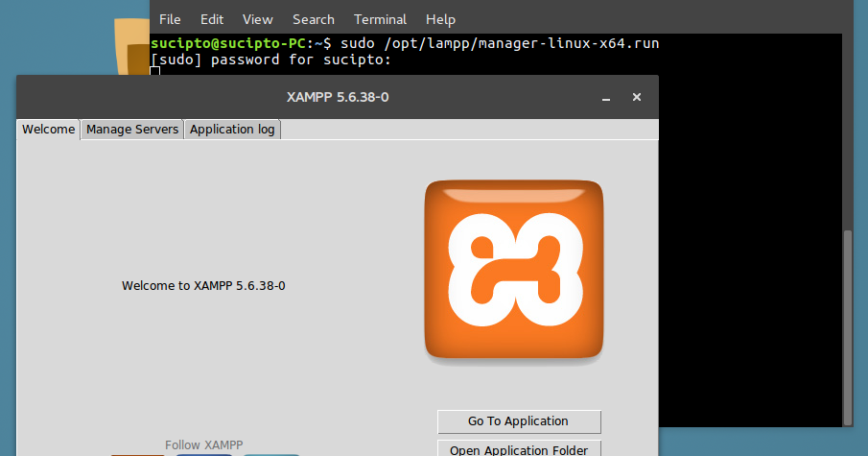
Task: Select the Welcome tab
Action: (49, 129)
